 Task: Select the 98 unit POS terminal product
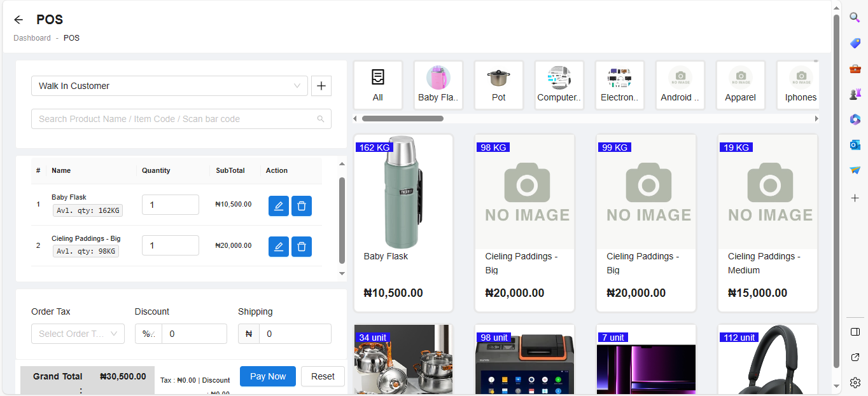coord(525,360)
